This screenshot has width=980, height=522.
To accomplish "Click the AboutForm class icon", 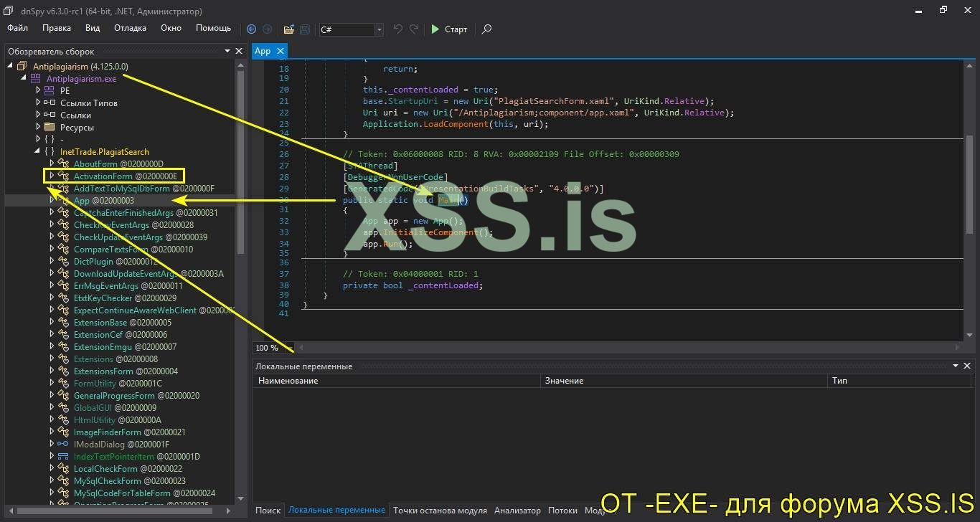I will click(63, 164).
